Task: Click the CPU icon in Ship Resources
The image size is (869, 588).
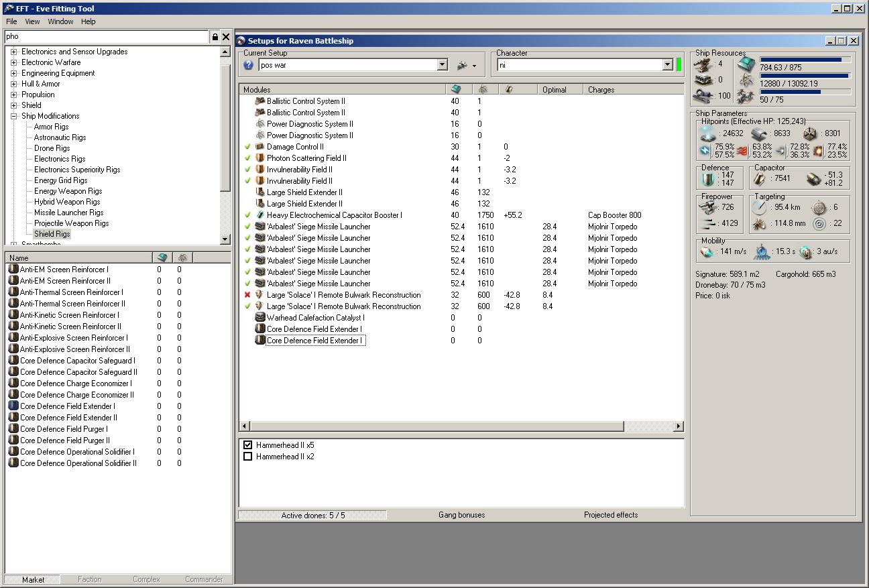Action: [746, 65]
